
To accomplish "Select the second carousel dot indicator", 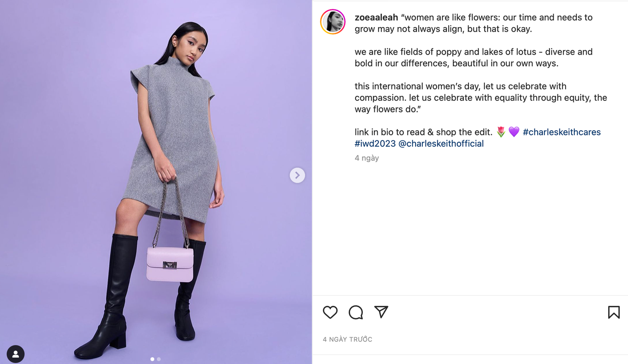I will [x=159, y=359].
